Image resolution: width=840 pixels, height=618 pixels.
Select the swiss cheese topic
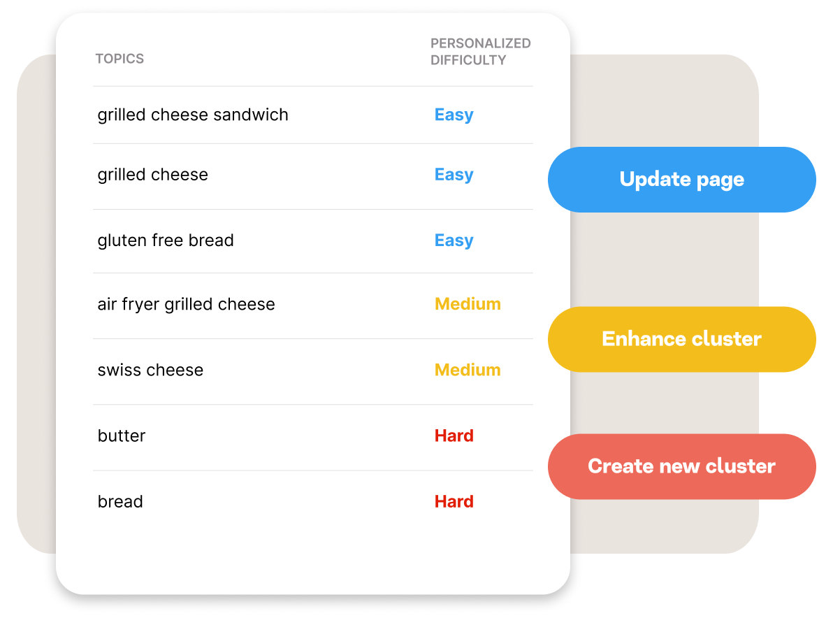pyautogui.click(x=150, y=370)
